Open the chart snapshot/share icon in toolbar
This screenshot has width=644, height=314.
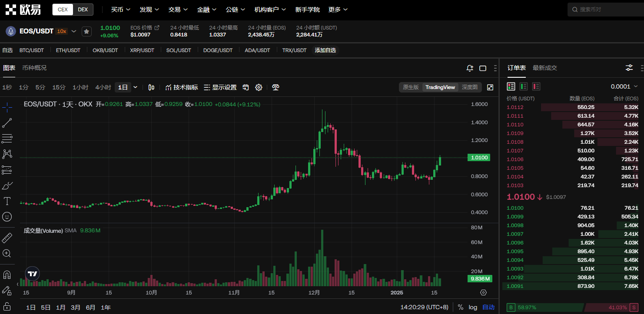tap(246, 87)
